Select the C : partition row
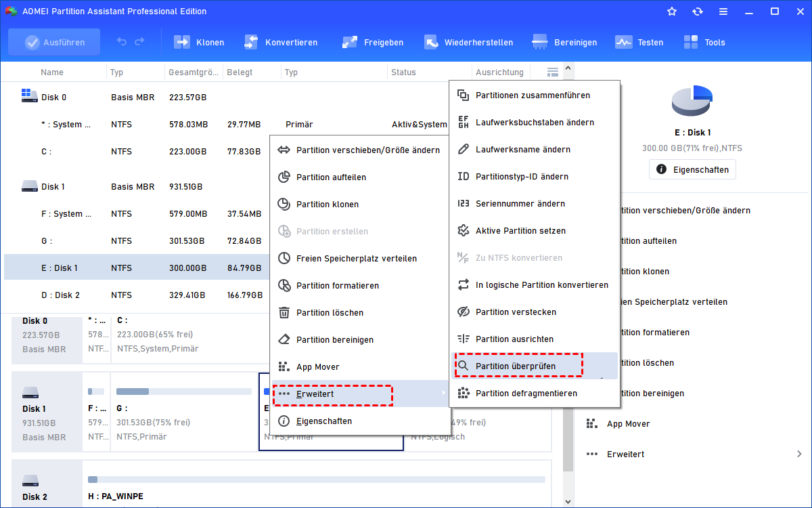 tap(137, 152)
